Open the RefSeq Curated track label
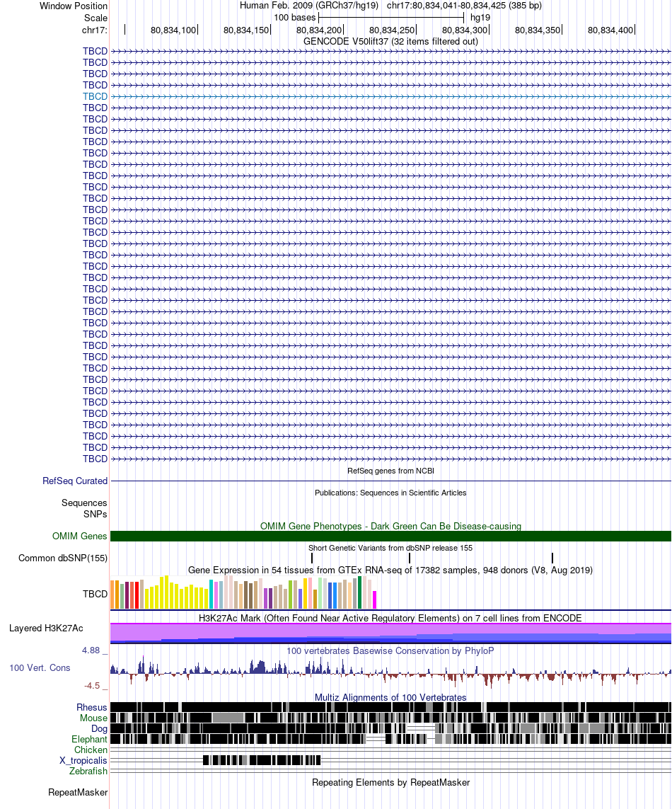Screen dimensions: 672x809 tap(75, 481)
